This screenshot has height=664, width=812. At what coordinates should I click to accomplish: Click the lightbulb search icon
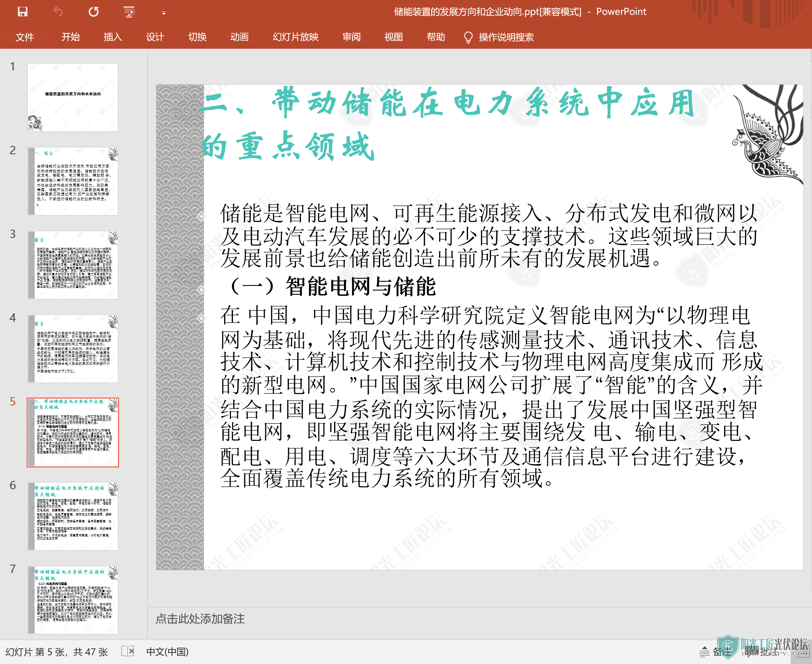click(468, 37)
